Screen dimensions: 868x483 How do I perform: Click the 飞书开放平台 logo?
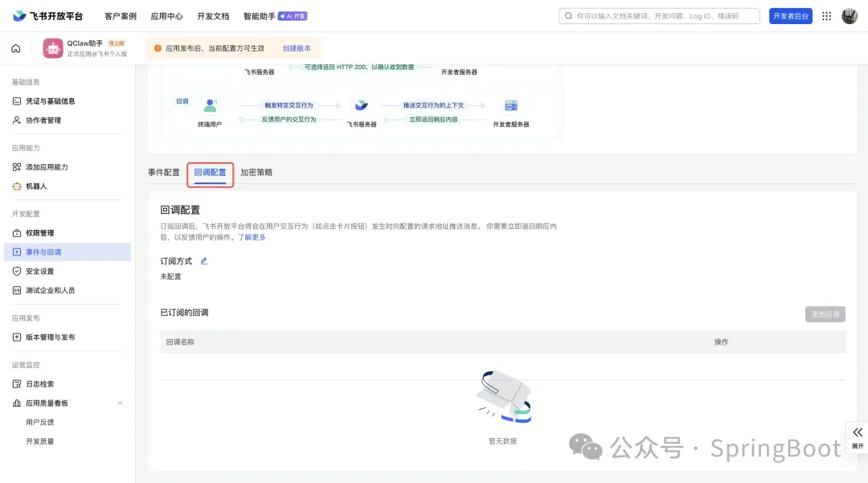click(x=48, y=16)
